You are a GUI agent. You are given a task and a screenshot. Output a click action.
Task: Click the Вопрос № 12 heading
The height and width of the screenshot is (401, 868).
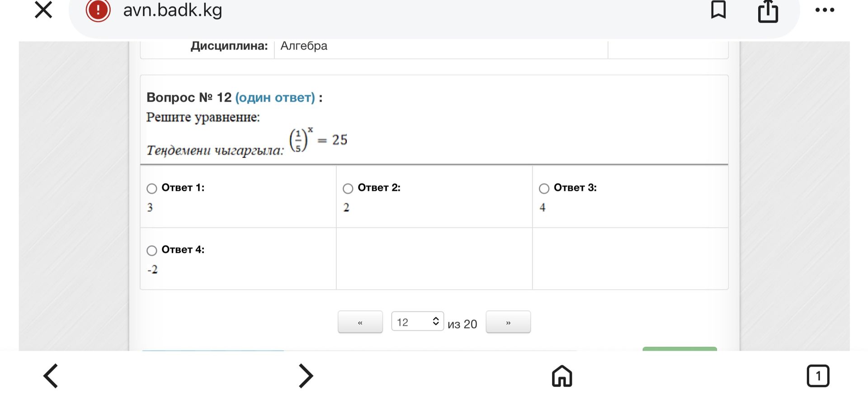click(189, 97)
